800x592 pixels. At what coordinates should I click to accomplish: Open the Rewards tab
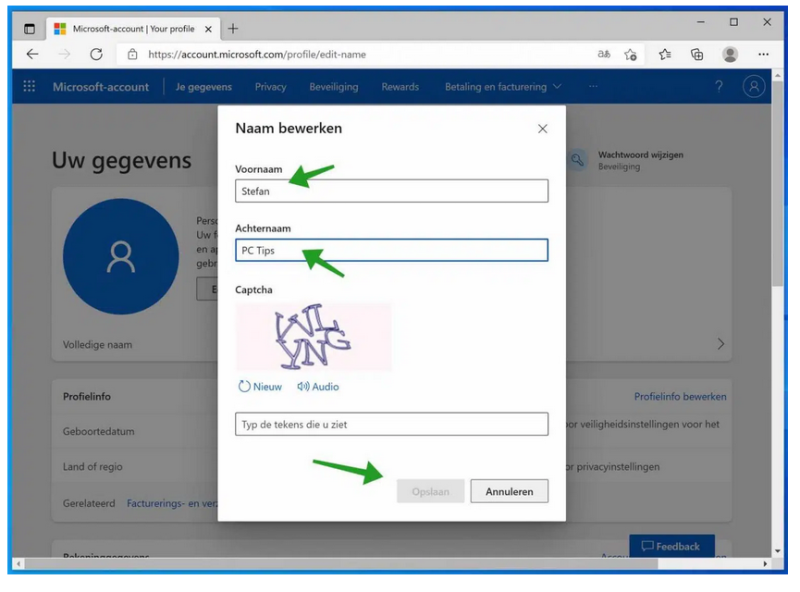[x=400, y=87]
